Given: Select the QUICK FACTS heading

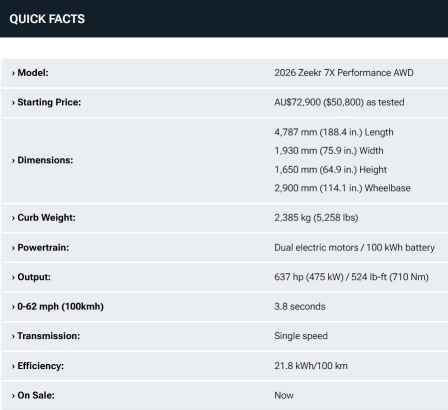Looking at the screenshot, I should tap(47, 19).
